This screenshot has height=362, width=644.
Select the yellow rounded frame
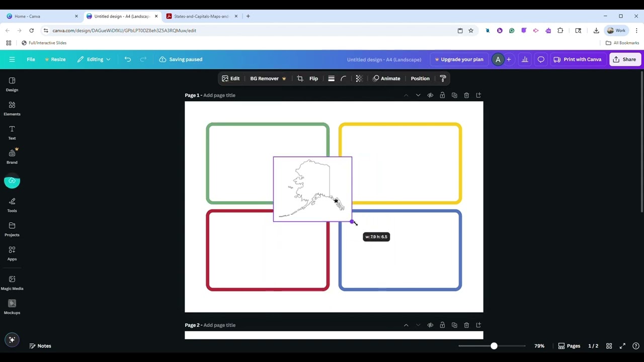pyautogui.click(x=400, y=163)
